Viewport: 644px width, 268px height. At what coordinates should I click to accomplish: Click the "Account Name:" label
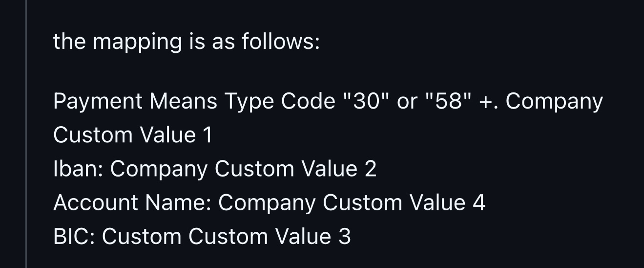(x=132, y=202)
